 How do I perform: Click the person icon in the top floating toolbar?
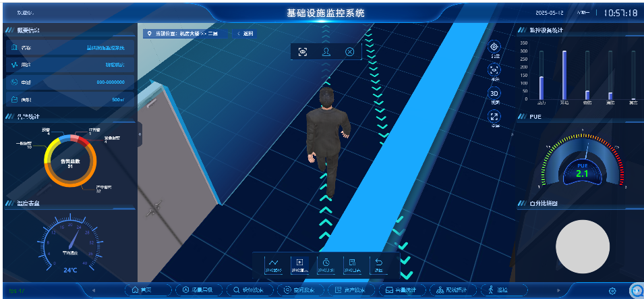pyautogui.click(x=326, y=52)
